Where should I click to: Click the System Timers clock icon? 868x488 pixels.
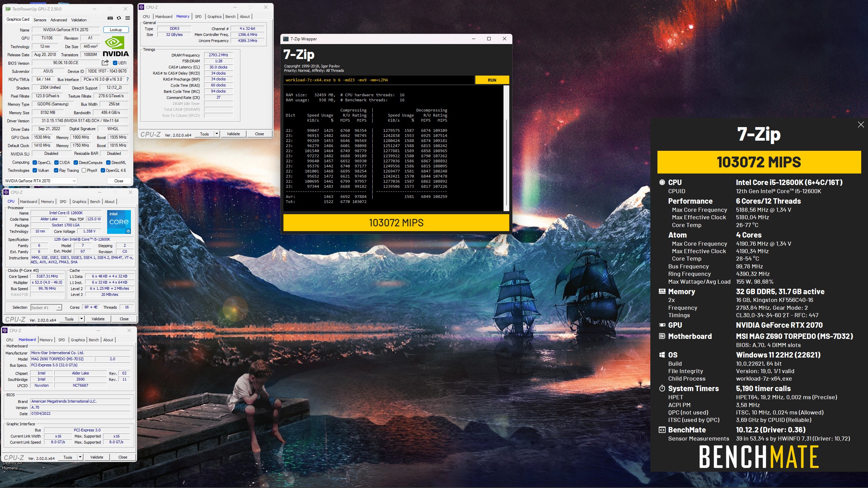pos(662,388)
